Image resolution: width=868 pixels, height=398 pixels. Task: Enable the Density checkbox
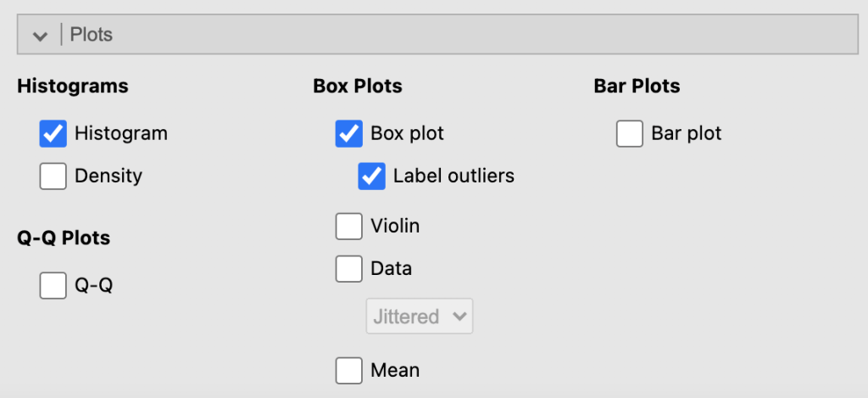53,176
